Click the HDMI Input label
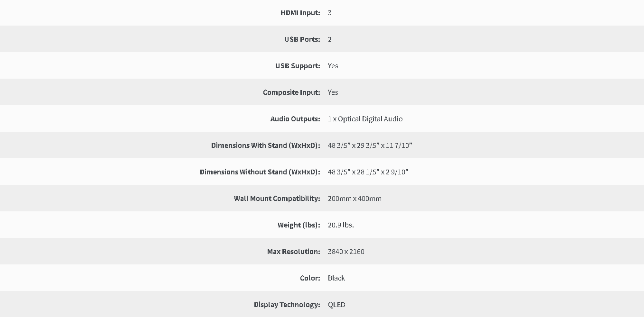Screen dimensions: 644x317 (300, 13)
